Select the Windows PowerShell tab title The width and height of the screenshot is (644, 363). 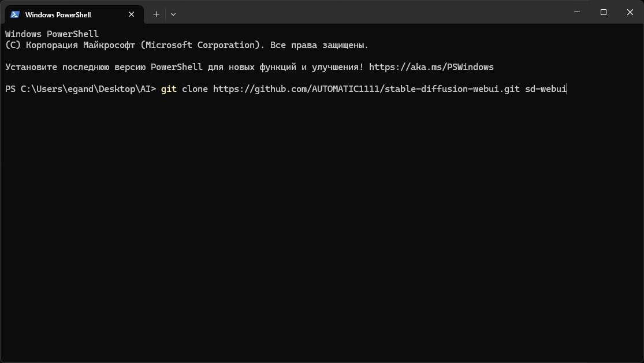tap(58, 14)
